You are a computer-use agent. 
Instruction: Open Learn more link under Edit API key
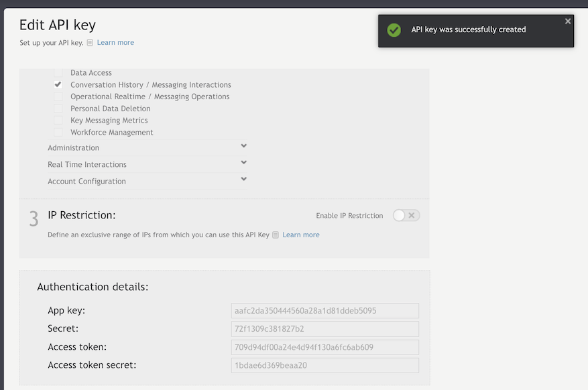click(115, 43)
